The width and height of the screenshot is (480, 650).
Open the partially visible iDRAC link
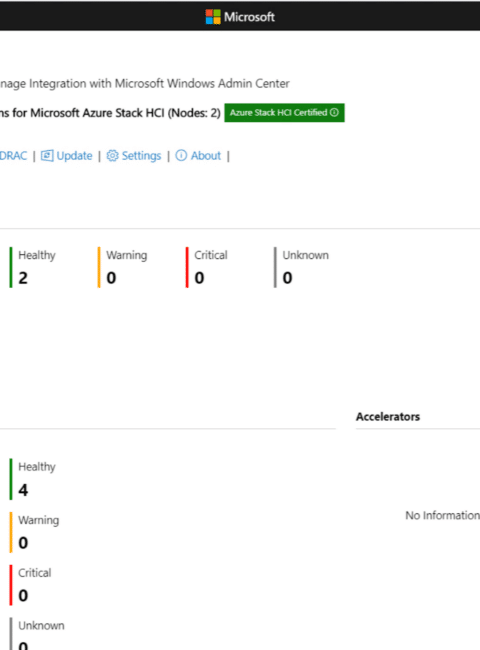tap(13, 156)
